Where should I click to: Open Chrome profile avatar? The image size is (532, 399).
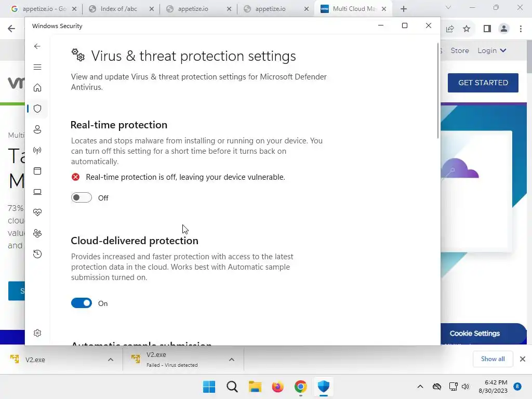[x=504, y=29]
